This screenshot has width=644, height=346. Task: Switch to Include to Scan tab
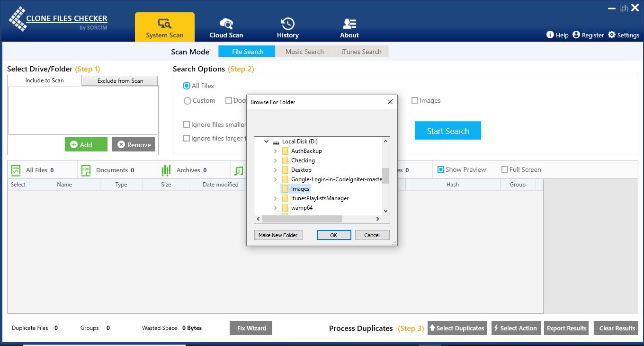45,80
